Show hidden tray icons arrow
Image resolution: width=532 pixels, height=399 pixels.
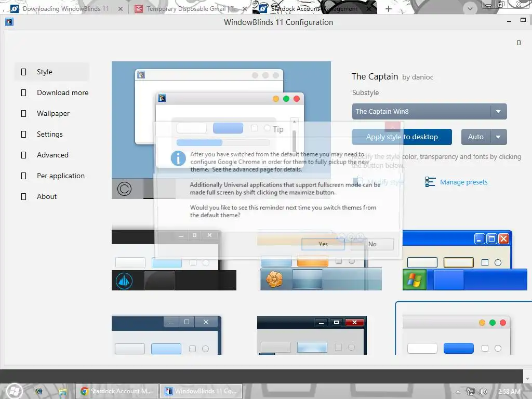click(x=458, y=392)
